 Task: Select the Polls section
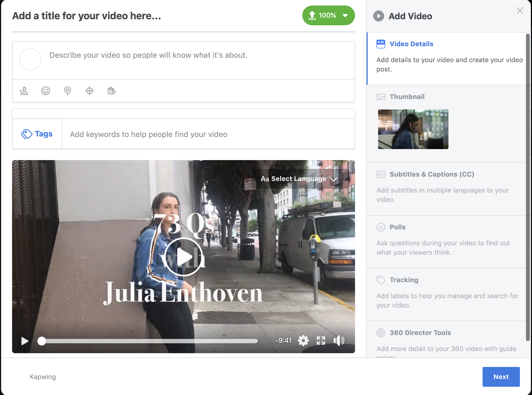tap(397, 227)
